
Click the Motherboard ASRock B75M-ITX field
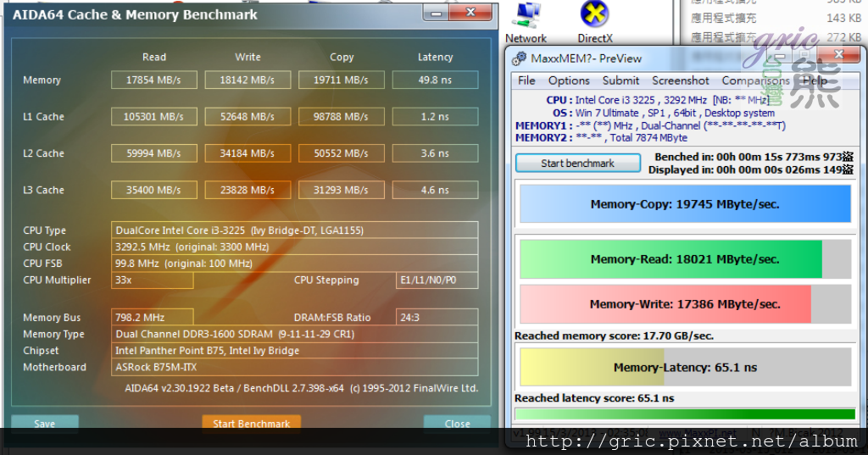click(294, 367)
